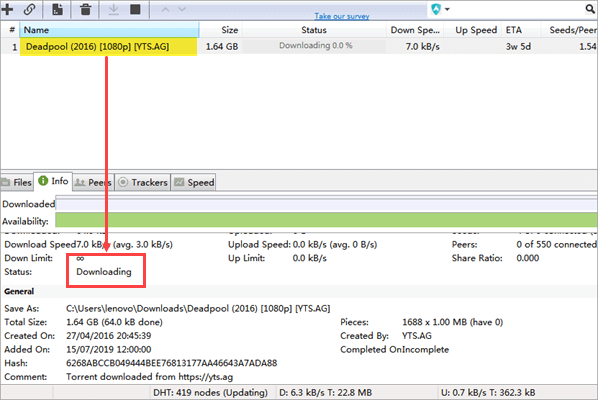Click the green Availability bar
Screen dimensions: 598x400
[326, 220]
